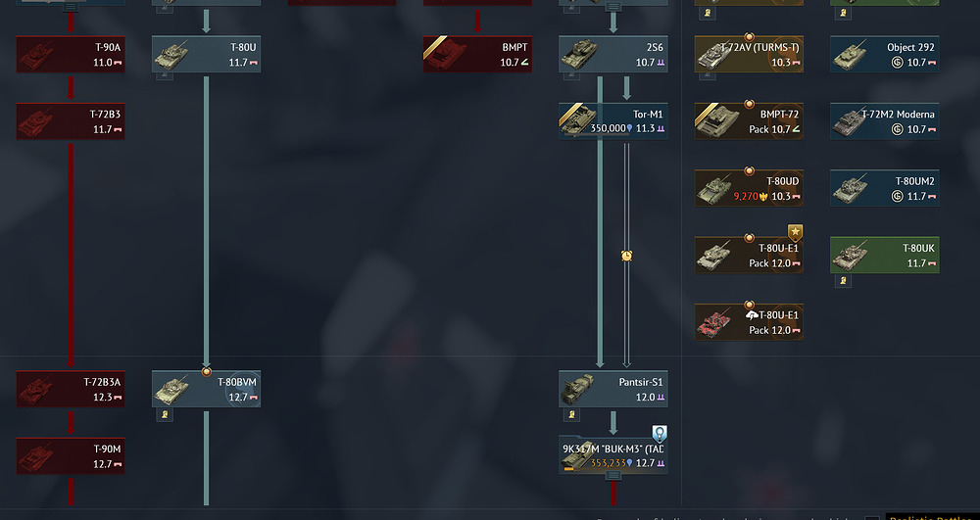The height and width of the screenshot is (520, 980).
Task: Select the camouflaged T-80U-E1 pack card
Action: point(749,322)
